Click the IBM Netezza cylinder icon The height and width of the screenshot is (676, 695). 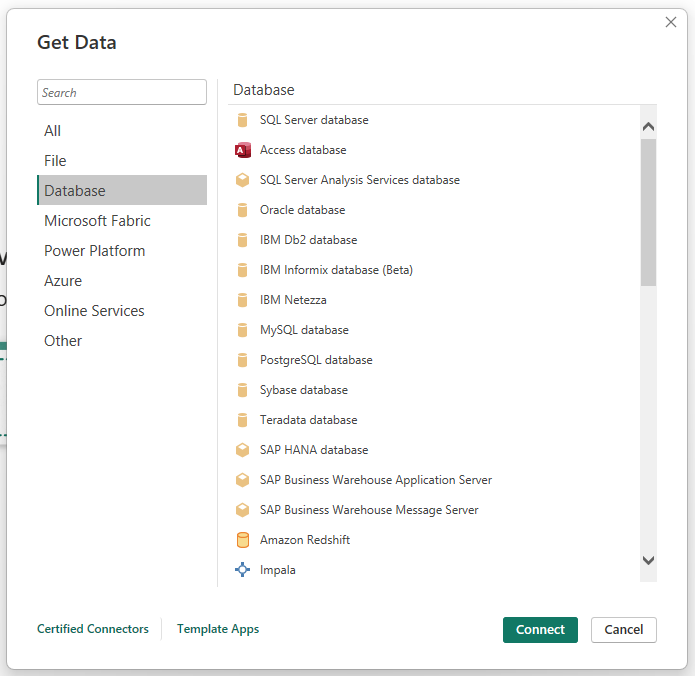point(242,300)
